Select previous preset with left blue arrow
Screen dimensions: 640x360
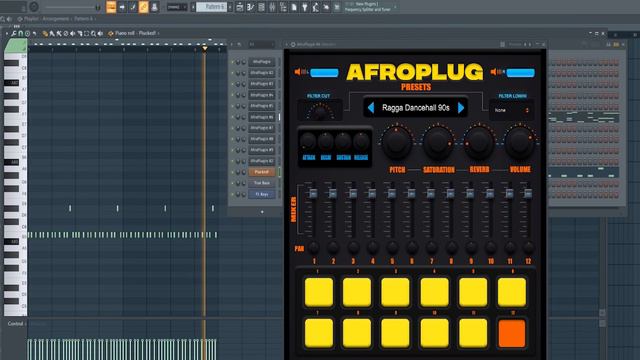pyautogui.click(x=371, y=108)
